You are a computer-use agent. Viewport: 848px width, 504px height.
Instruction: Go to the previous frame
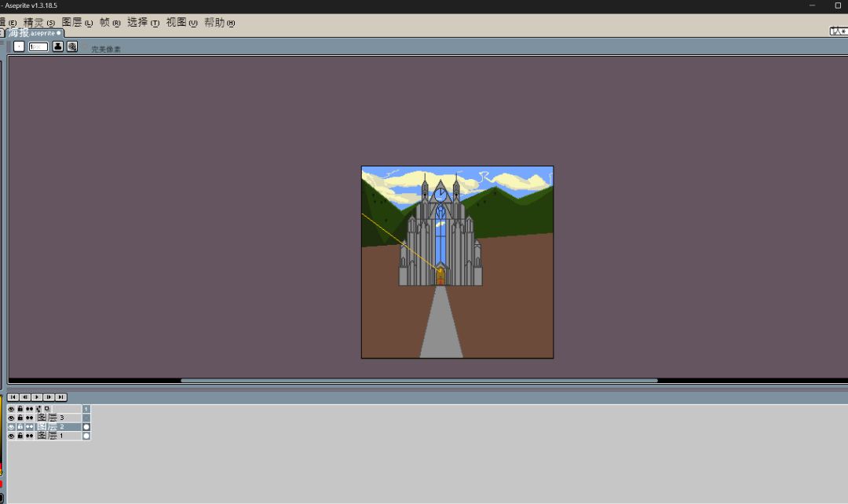(x=25, y=397)
